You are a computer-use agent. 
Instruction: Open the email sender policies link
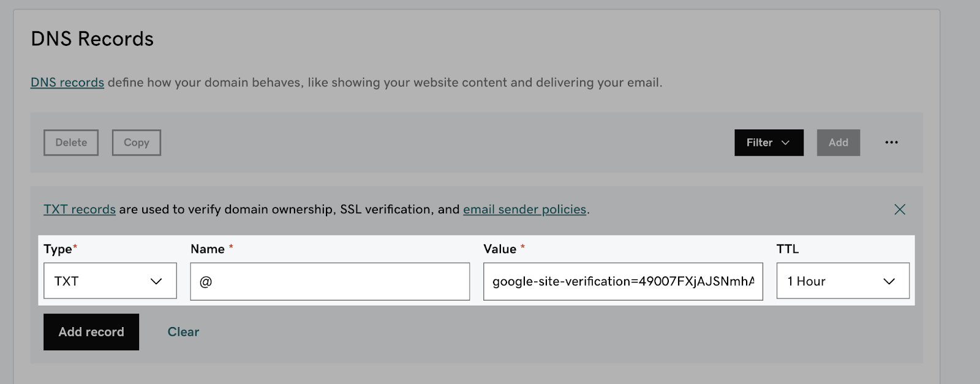click(x=524, y=209)
